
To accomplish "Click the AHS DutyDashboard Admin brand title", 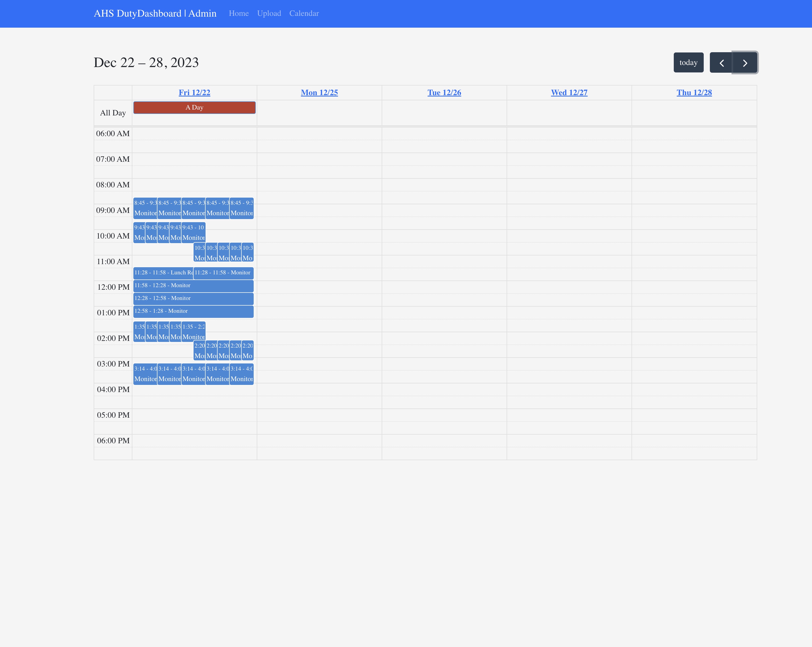I will pos(155,14).
